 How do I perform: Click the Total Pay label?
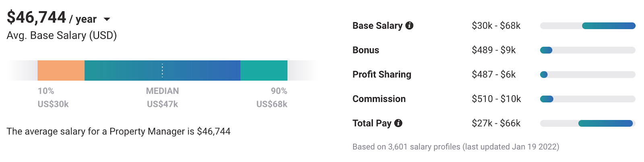pos(372,123)
